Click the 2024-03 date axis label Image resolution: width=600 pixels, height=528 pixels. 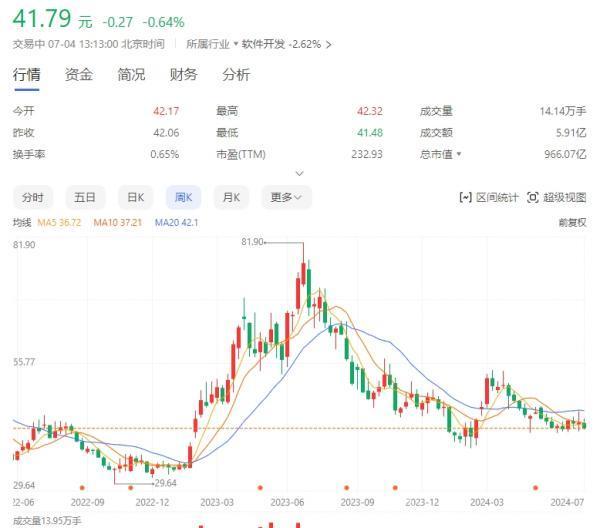pyautogui.click(x=487, y=502)
